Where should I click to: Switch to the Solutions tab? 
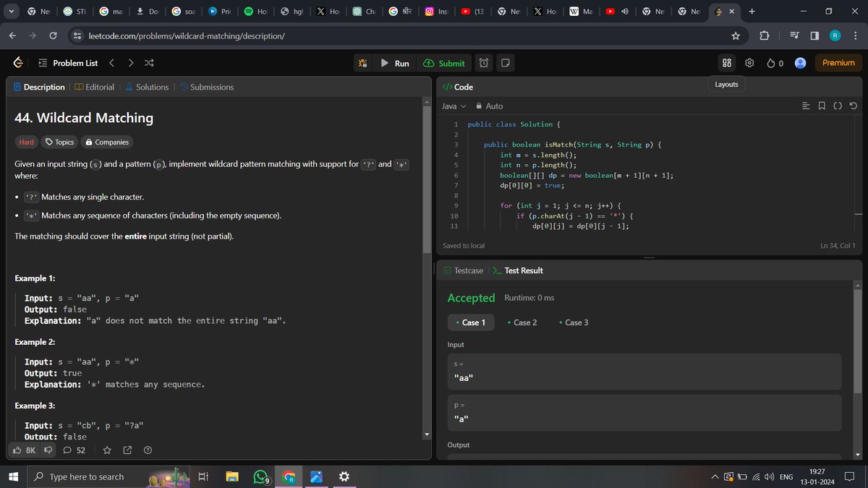point(147,87)
